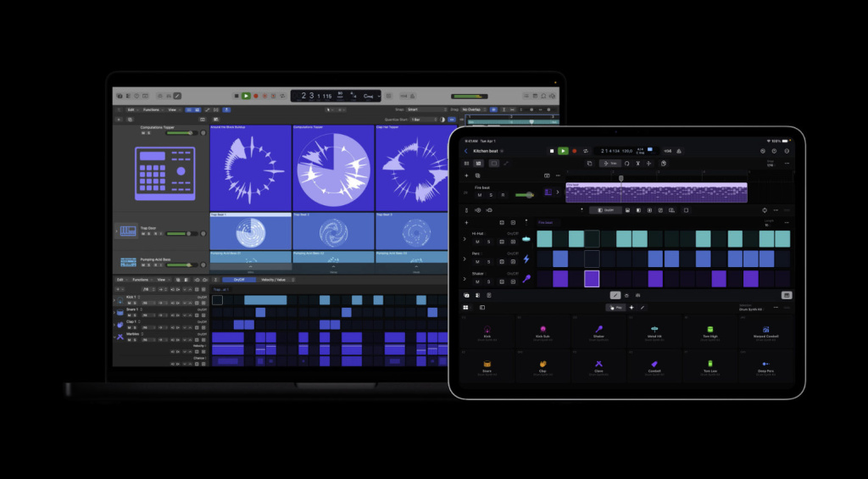Toggle Cycle mode in the Mac transport
The image size is (868, 479).
(282, 96)
